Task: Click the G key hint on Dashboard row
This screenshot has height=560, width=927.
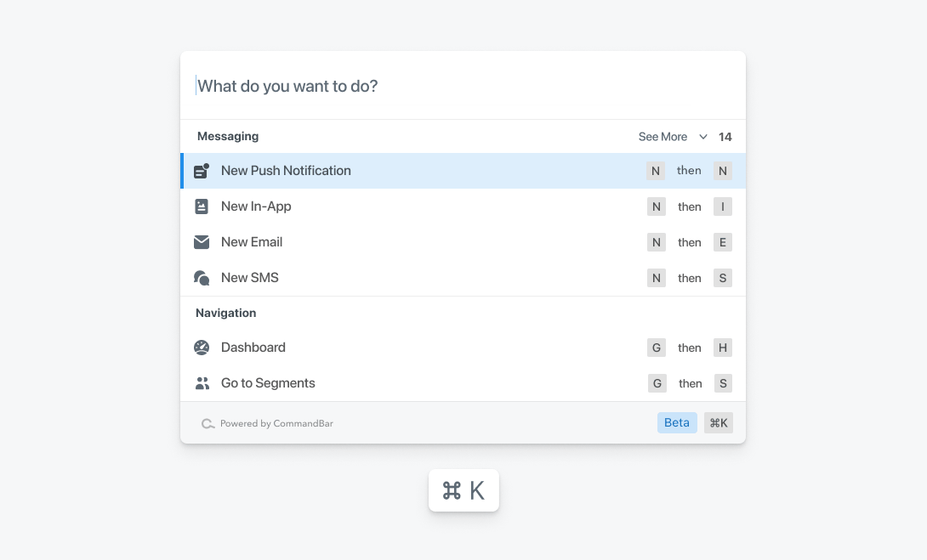Action: pos(657,348)
